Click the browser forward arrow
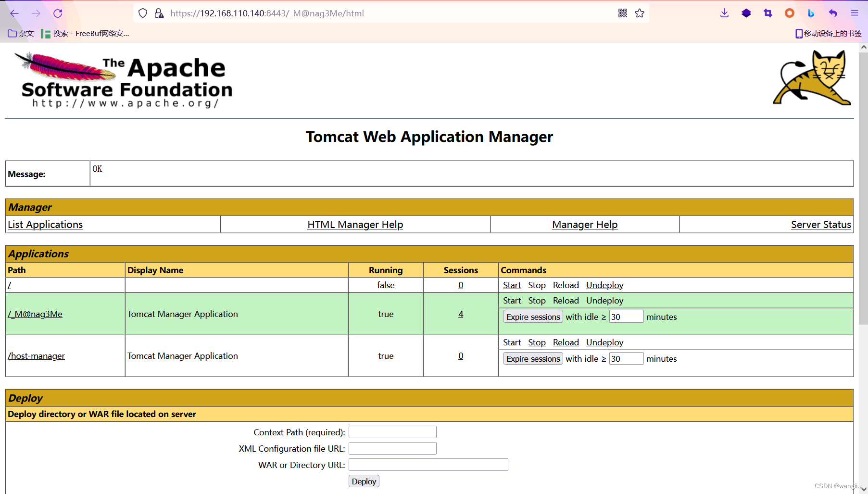This screenshot has width=868, height=494. point(36,13)
